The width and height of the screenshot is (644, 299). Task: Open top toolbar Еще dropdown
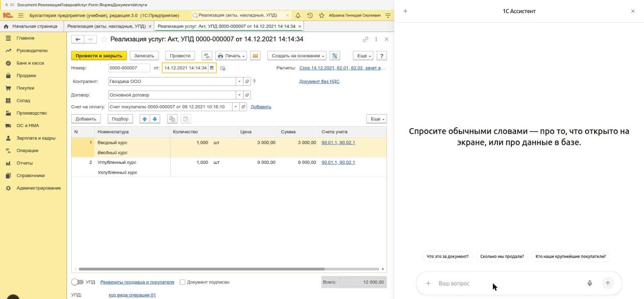[x=363, y=56]
